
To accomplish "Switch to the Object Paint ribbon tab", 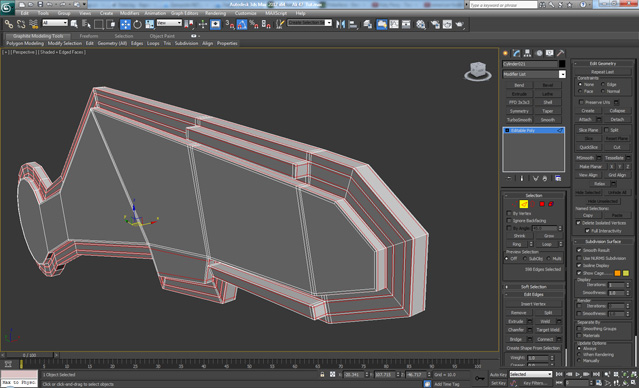I will pyautogui.click(x=162, y=36).
